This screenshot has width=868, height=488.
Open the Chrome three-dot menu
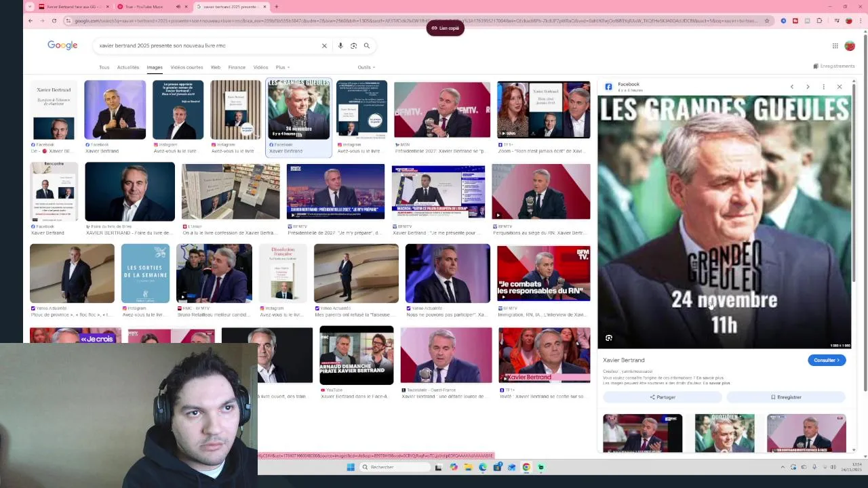tap(861, 21)
